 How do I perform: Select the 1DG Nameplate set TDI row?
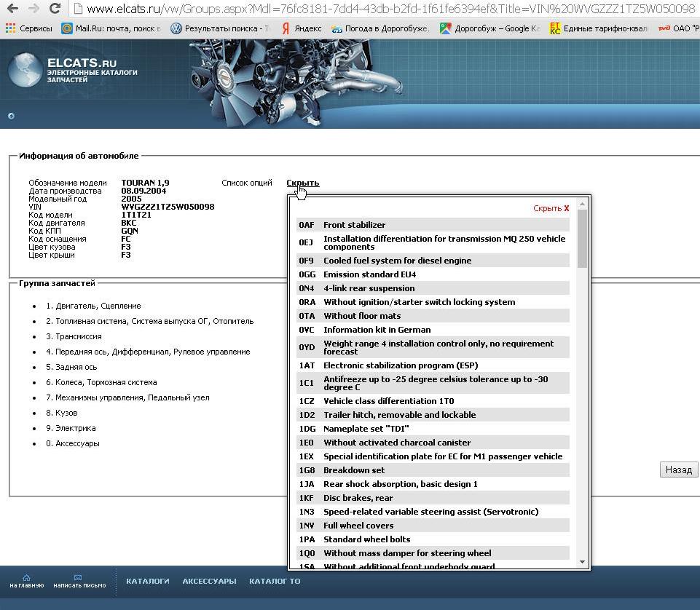click(433, 429)
